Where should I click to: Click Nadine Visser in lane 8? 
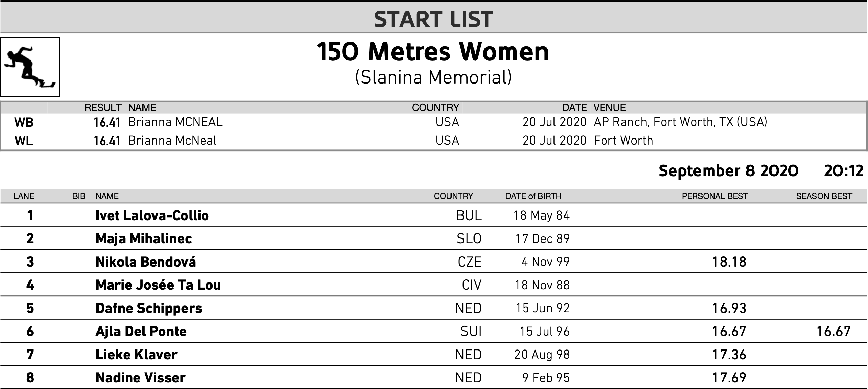coord(141,378)
